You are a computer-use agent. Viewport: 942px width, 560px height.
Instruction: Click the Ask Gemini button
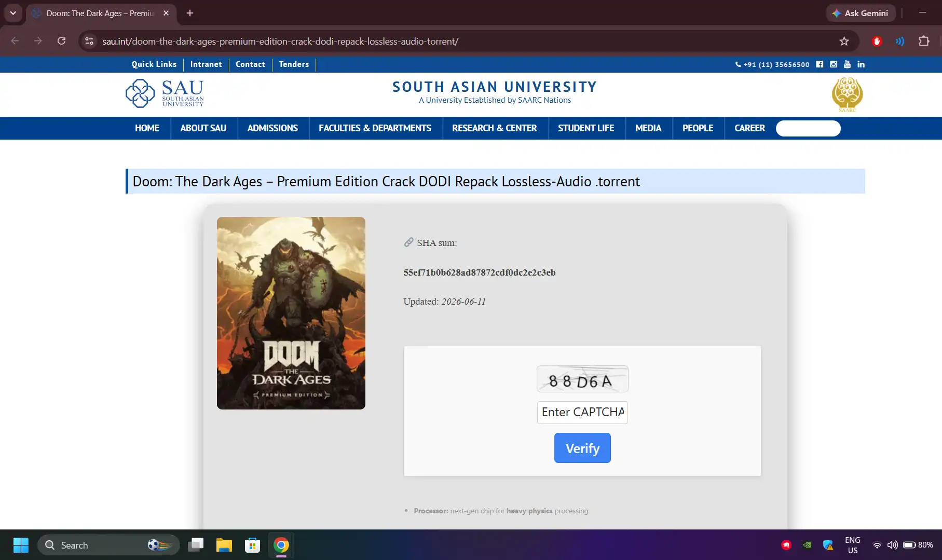pos(861,13)
